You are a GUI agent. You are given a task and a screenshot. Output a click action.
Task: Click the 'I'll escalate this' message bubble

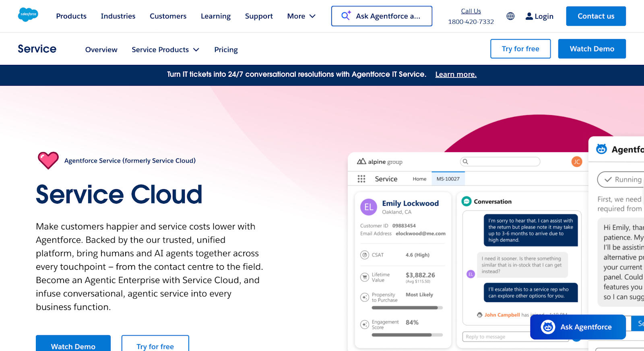[530, 293]
